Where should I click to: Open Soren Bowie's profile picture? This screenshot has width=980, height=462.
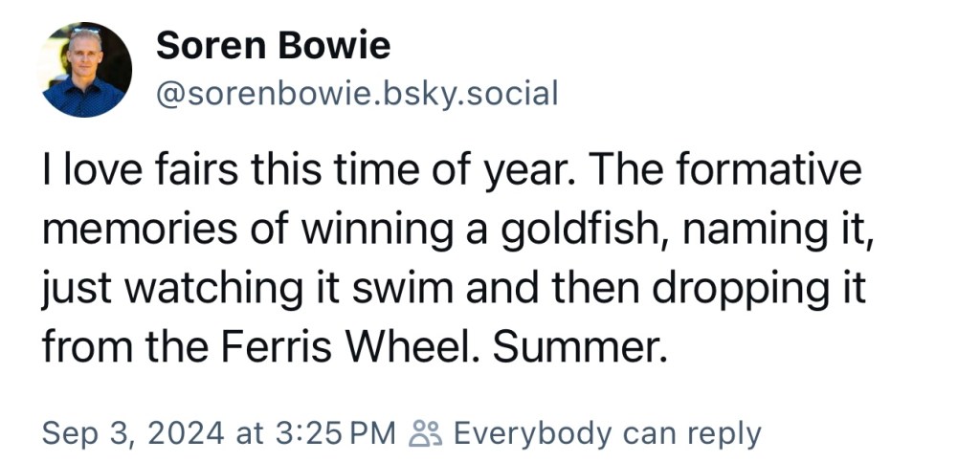pos(87,70)
